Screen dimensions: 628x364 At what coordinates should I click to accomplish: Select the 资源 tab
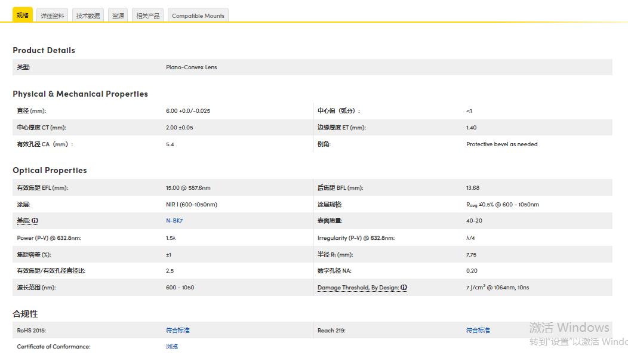(118, 16)
